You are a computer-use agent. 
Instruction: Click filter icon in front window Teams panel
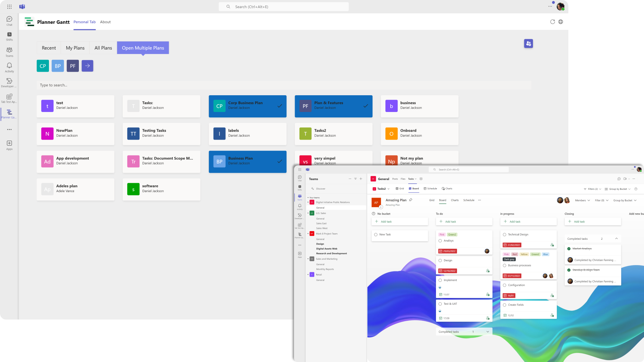click(355, 179)
